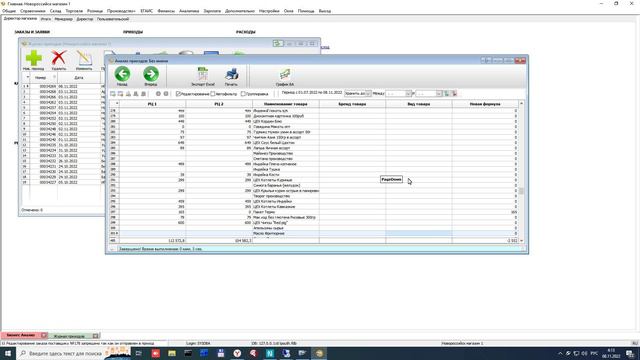Toggle the Редактирование checkbox

point(178,94)
